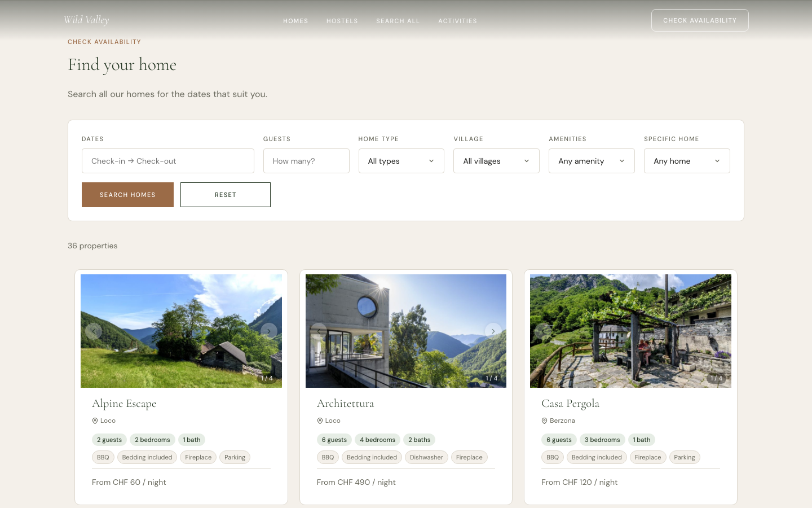Expand the Amenities dropdown
812x508 pixels.
coord(592,161)
